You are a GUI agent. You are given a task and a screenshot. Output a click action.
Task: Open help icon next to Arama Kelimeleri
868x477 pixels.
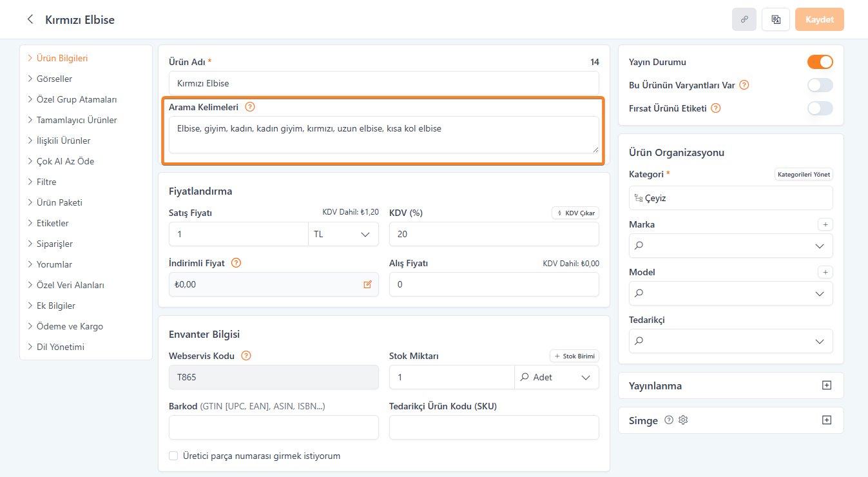click(x=250, y=107)
